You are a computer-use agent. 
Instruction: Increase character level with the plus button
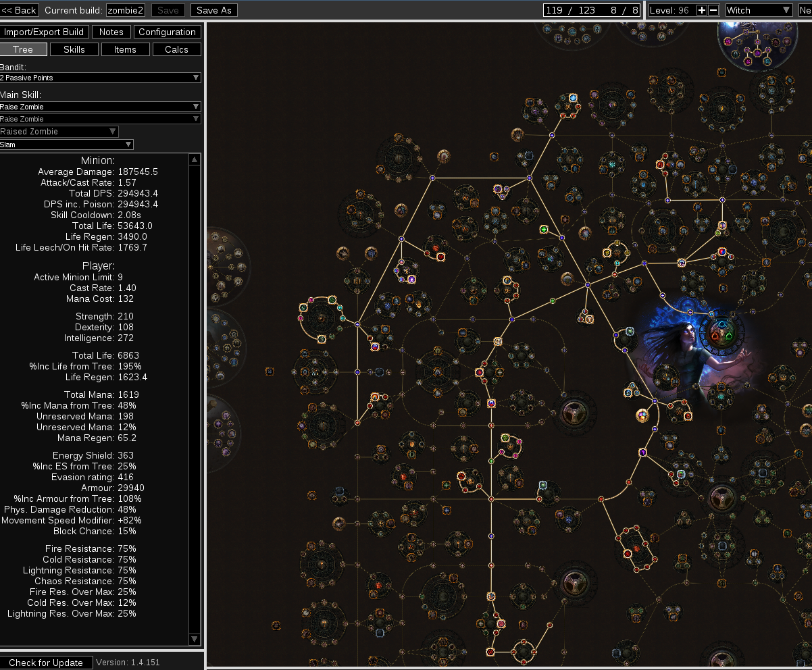702,10
